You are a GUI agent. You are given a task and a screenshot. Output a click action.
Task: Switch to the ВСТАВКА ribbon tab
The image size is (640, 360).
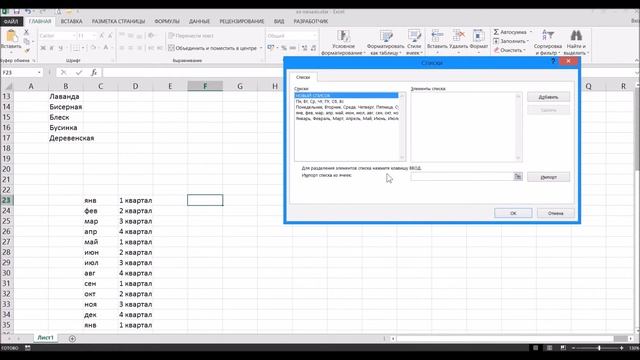(x=71, y=21)
